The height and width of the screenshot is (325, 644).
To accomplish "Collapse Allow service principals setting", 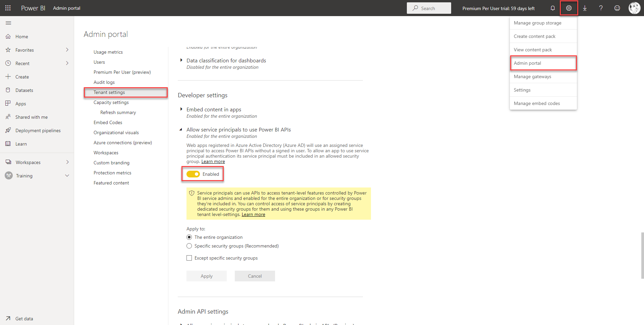I will point(181,129).
